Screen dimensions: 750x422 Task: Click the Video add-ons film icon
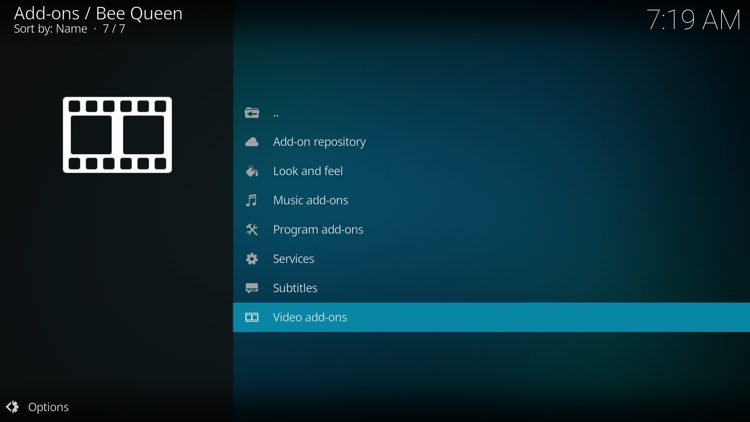coord(252,317)
